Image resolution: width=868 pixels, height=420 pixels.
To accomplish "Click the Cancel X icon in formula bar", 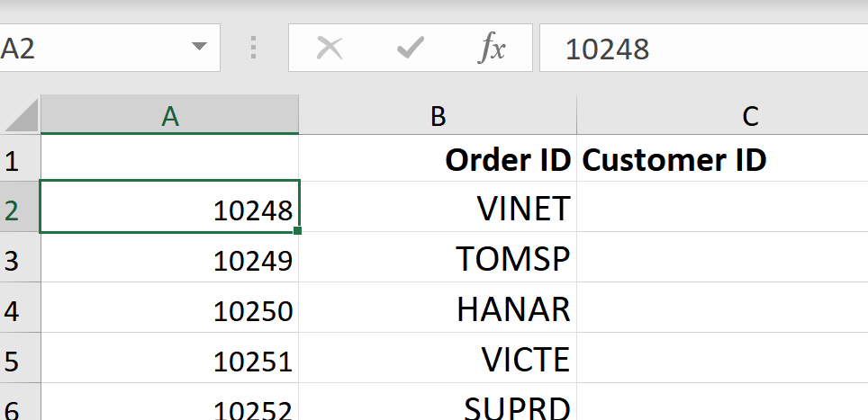I will pos(330,49).
